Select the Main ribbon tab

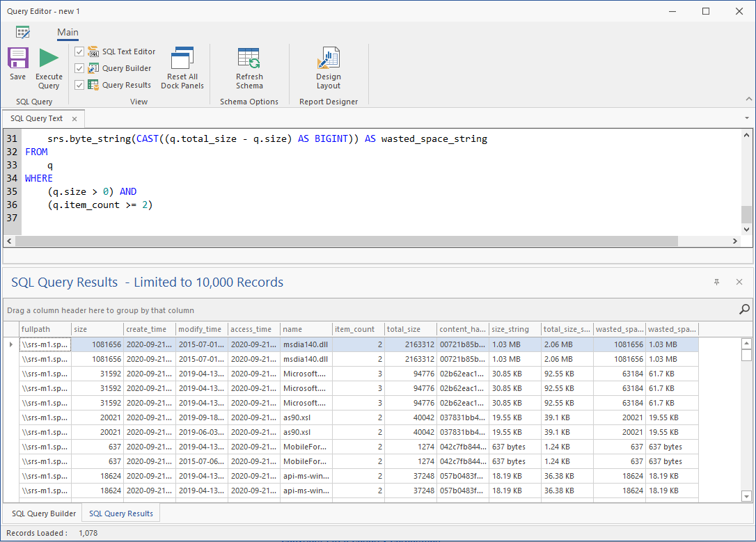tap(68, 32)
